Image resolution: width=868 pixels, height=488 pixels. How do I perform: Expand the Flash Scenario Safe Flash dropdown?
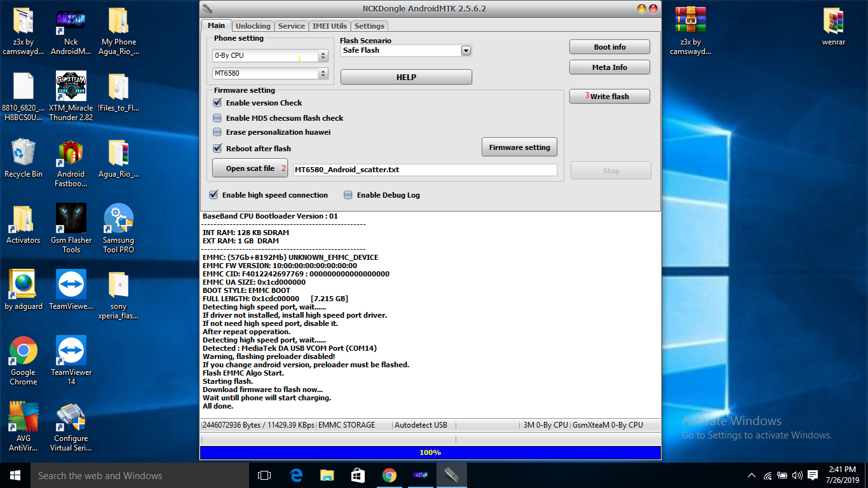click(x=466, y=51)
